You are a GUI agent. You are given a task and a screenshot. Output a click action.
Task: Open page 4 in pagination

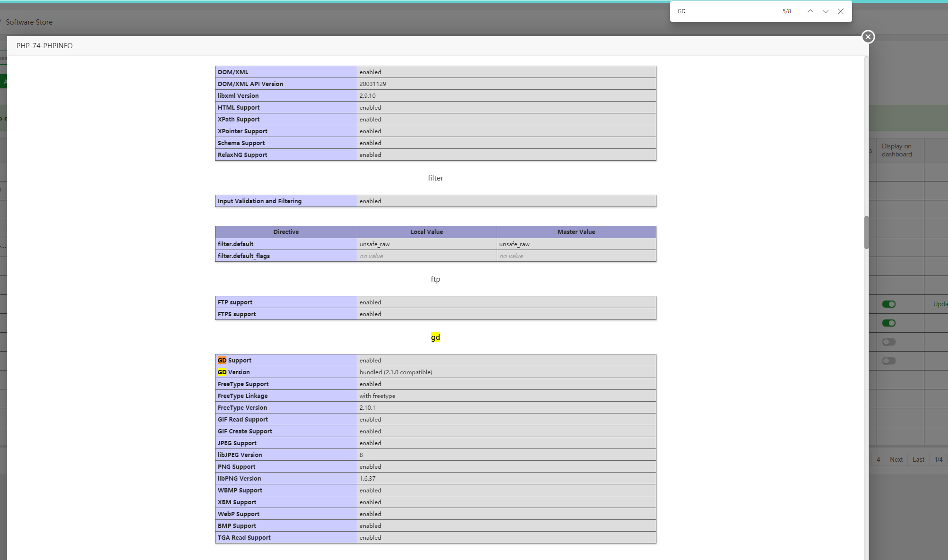(878, 459)
